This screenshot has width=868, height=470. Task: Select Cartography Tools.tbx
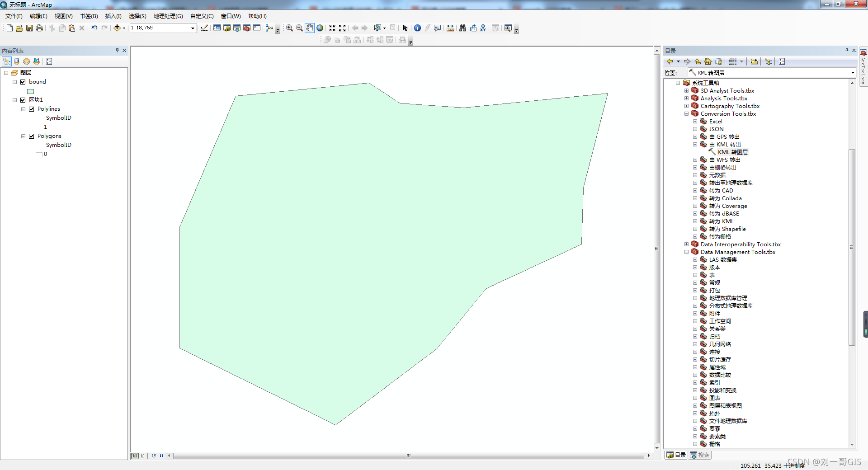[730, 106]
